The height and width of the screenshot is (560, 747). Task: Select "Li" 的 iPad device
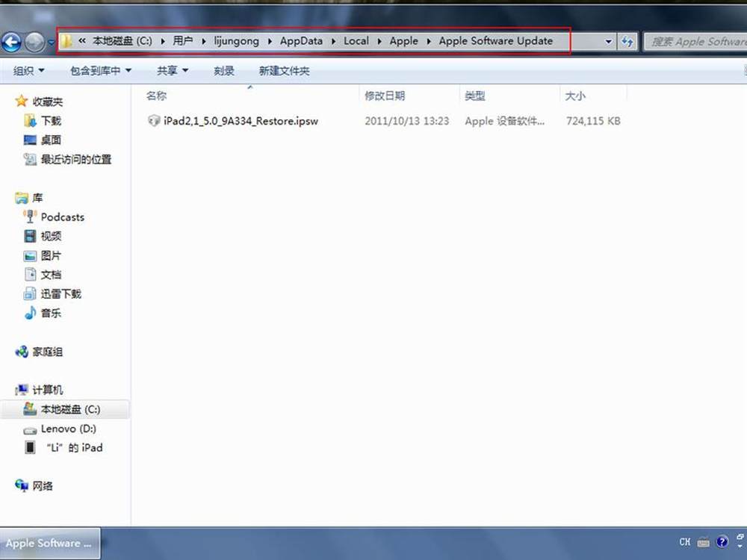point(74,448)
